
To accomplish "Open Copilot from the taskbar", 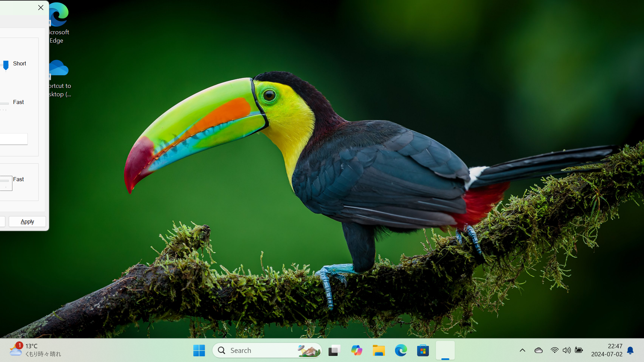I will click(356, 350).
